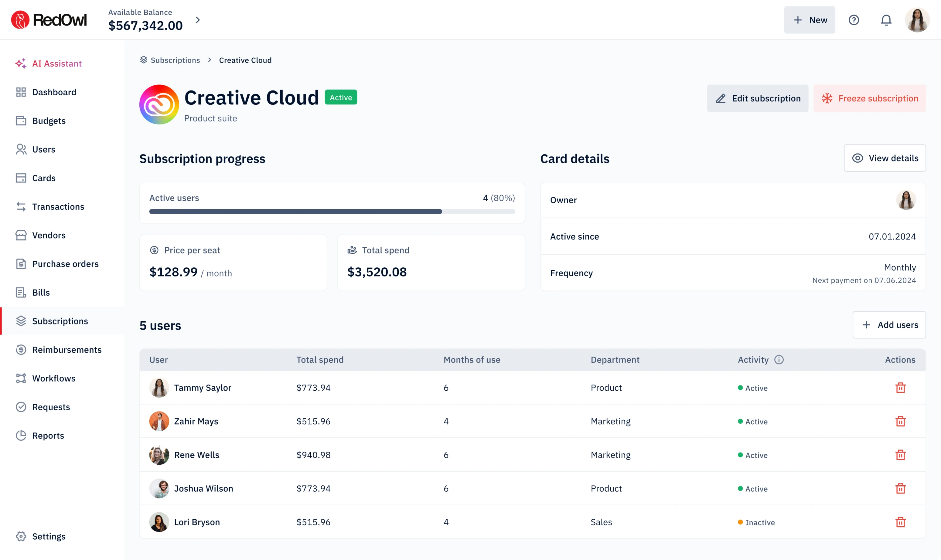This screenshot has width=941, height=560.
Task: Select the Dashboard icon in the sidebar
Action: (21, 92)
